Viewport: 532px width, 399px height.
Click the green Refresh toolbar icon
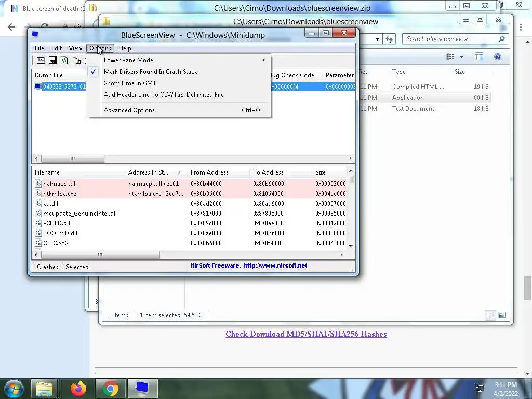coord(64,60)
